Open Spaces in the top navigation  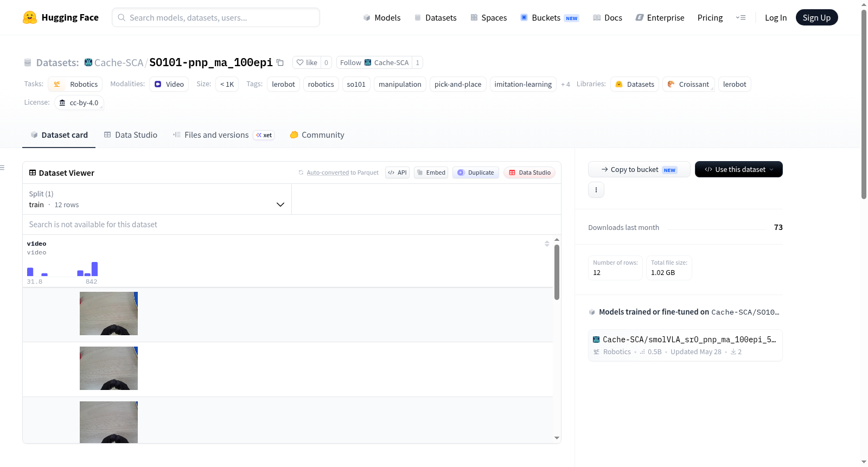(x=488, y=17)
